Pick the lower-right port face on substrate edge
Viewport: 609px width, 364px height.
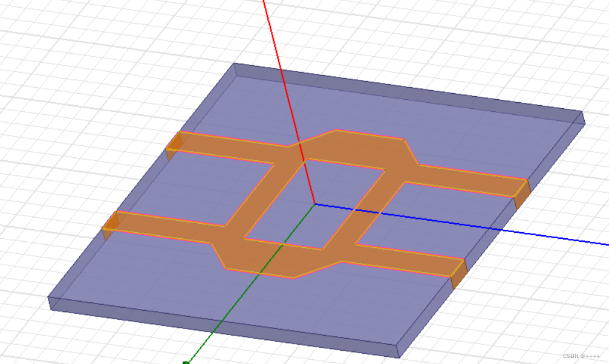tap(458, 275)
